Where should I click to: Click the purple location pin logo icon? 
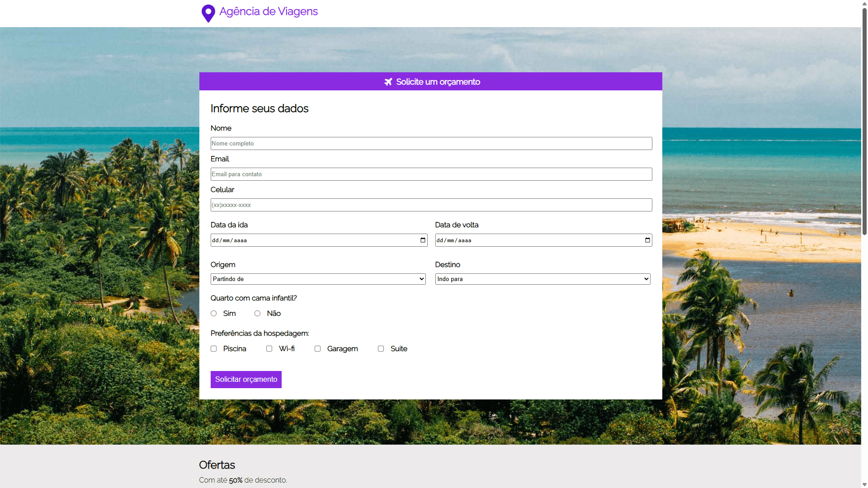pos(208,13)
